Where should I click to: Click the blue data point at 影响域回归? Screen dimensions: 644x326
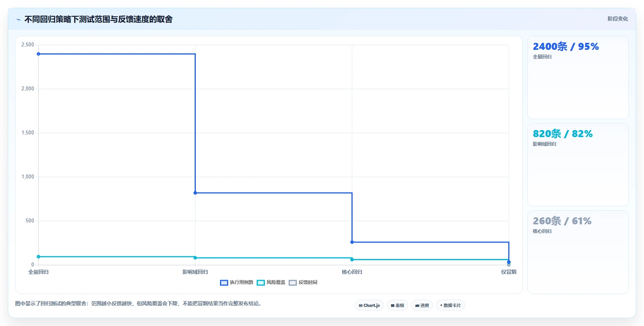[195, 193]
